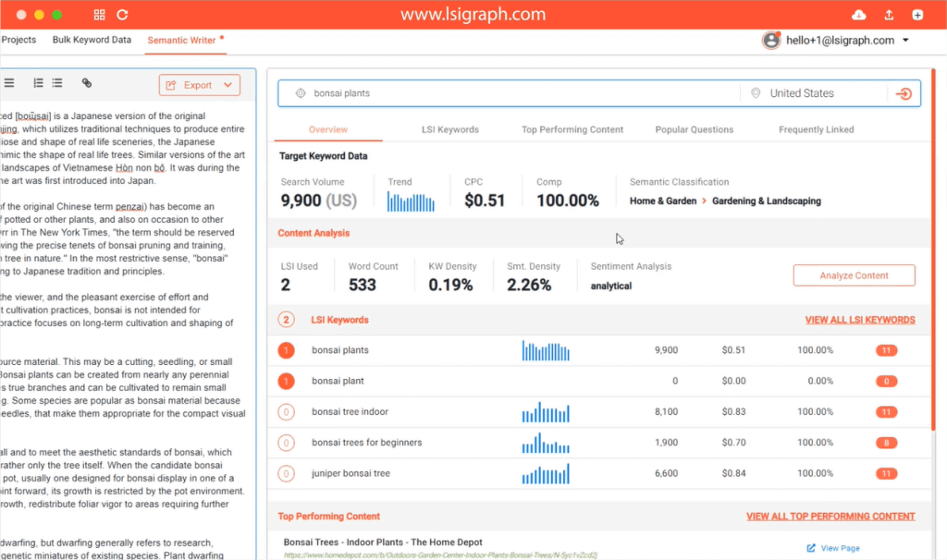The height and width of the screenshot is (560, 947).
Task: Click the upload share icon in title bar
Action: [x=889, y=15]
